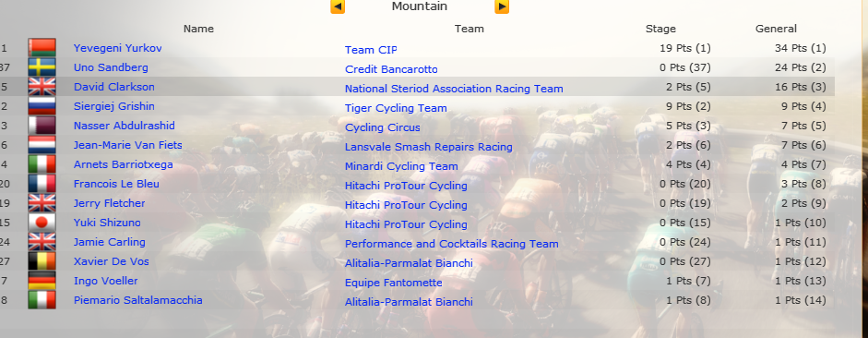Sort by the General points column header
Image resolution: width=868 pixels, height=338 pixels.
point(776,29)
